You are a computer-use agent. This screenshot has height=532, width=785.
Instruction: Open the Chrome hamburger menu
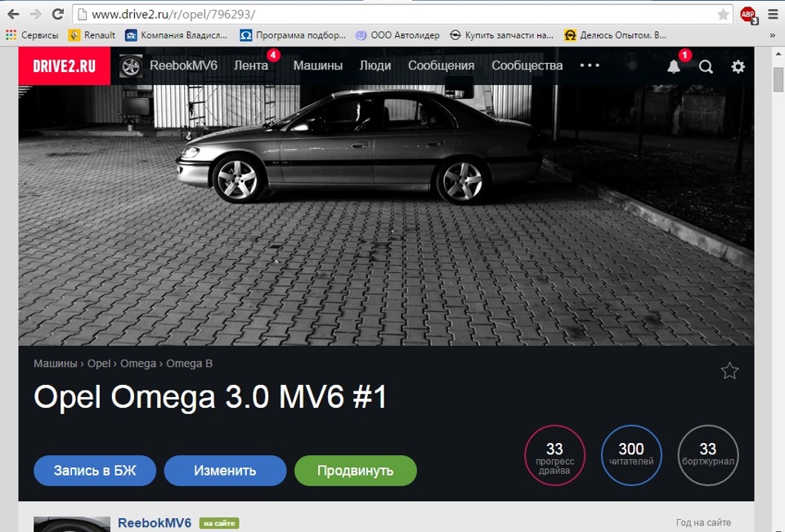pyautogui.click(x=774, y=15)
